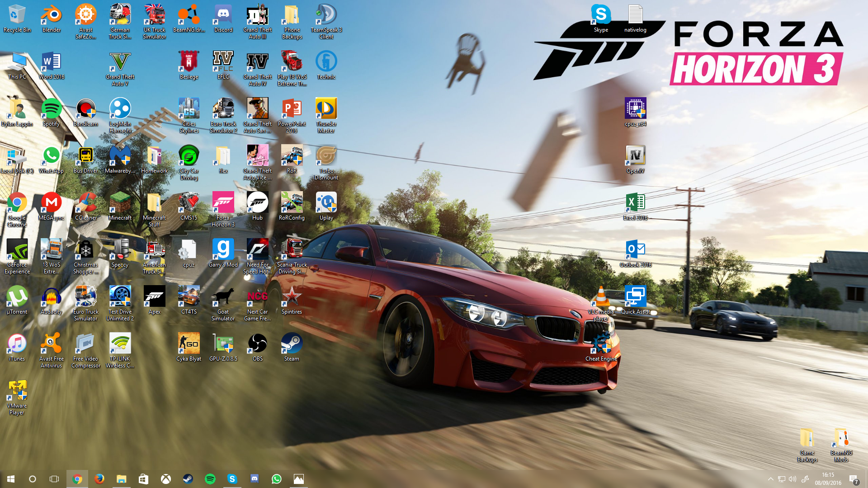Switch to Chrome in the taskbar

(x=77, y=479)
